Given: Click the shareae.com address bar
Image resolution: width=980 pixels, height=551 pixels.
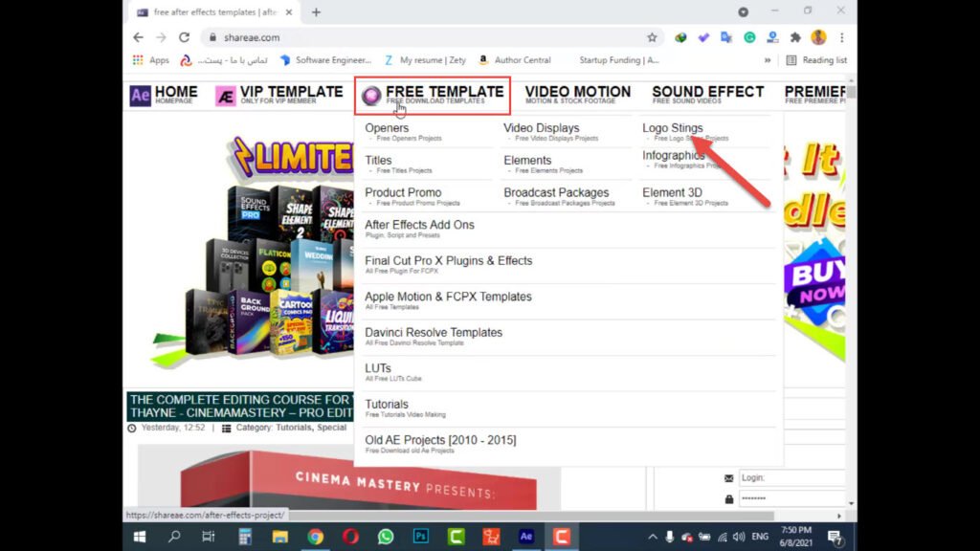Looking at the screenshot, I should click(x=432, y=37).
